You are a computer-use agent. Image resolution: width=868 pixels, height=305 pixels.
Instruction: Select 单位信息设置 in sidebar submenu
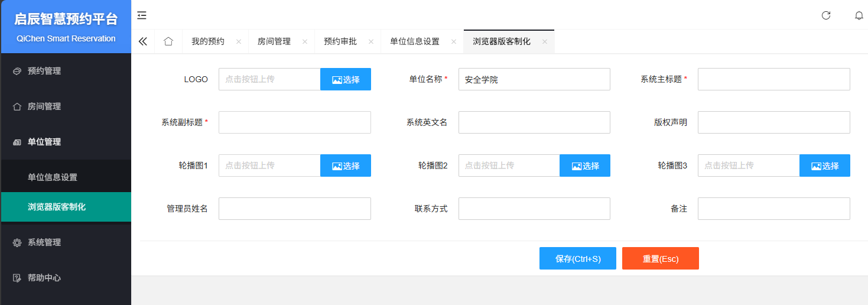click(53, 177)
